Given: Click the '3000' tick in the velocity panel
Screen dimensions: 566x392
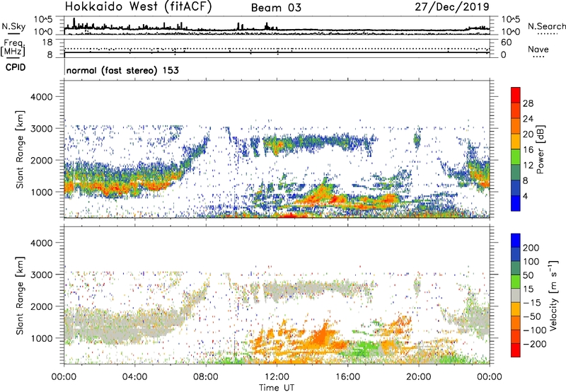Looking at the screenshot, I should click(x=41, y=275).
